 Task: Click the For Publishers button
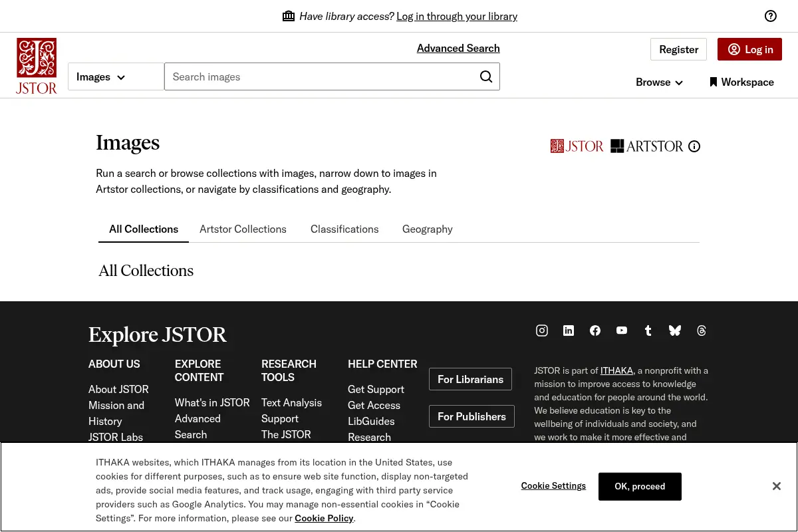point(471,416)
